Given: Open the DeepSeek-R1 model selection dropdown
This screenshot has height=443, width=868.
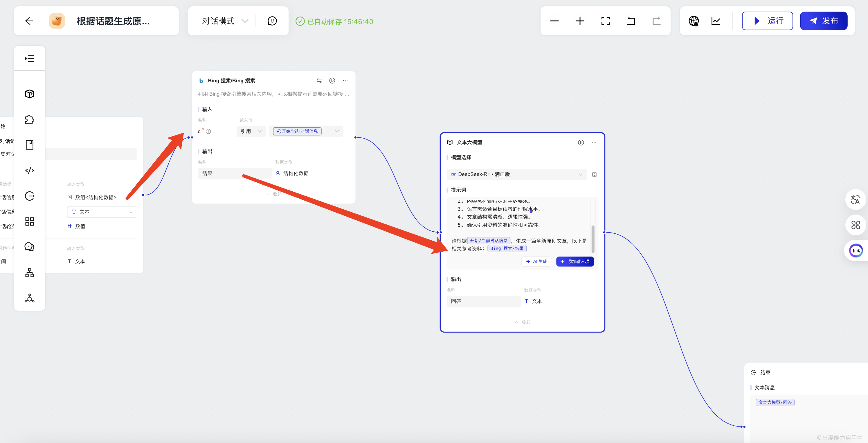Looking at the screenshot, I should click(x=516, y=174).
